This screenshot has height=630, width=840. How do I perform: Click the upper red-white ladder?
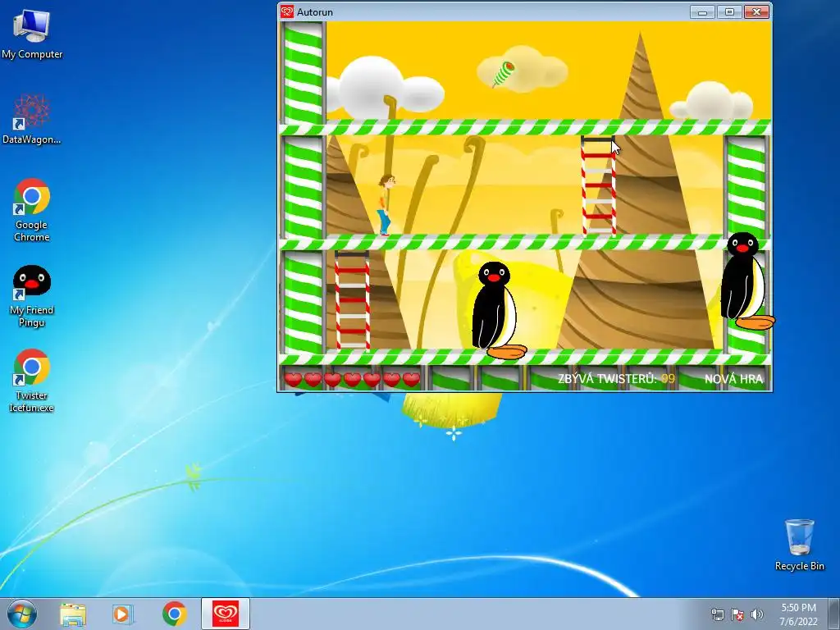598,186
